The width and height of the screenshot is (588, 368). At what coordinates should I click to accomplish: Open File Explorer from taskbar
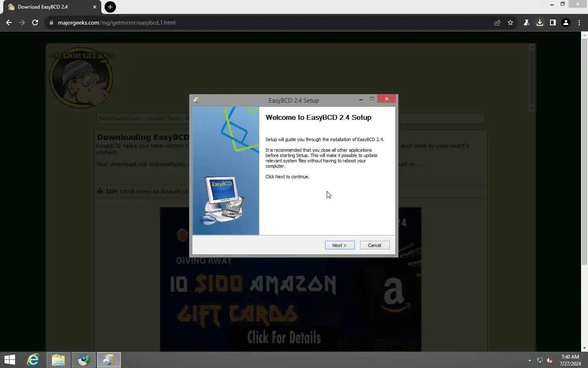[x=58, y=360]
